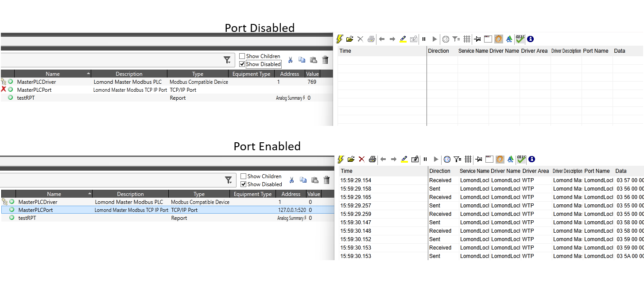Click yellow highlighter icon in upper log toolbar
Image resolution: width=644 pixels, height=285 pixels.
tap(403, 39)
